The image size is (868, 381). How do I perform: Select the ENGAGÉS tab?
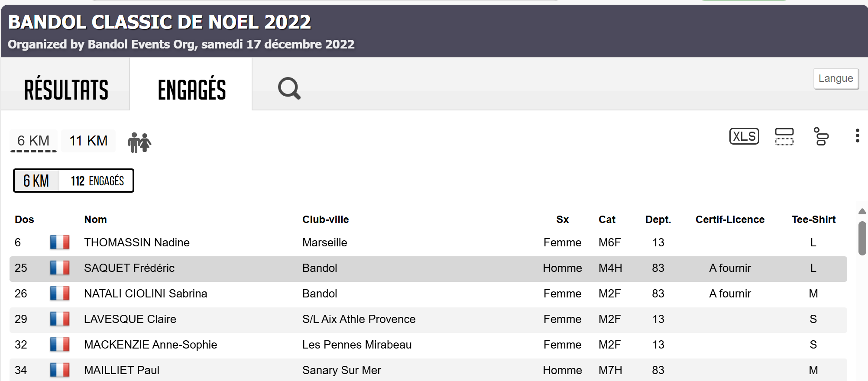(191, 90)
